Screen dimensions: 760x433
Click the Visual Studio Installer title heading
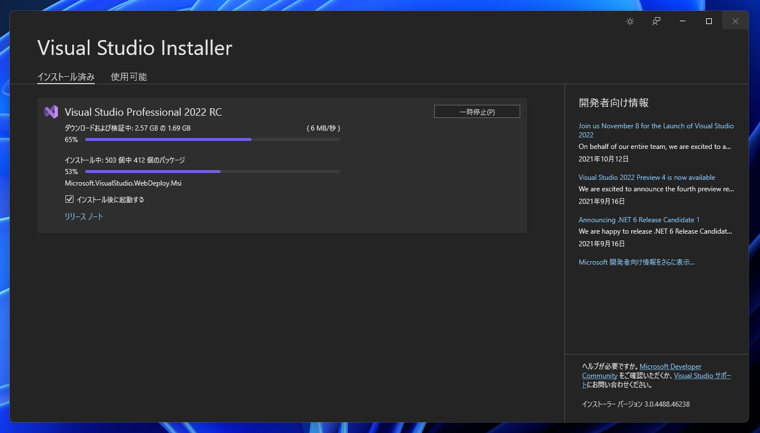tap(135, 48)
